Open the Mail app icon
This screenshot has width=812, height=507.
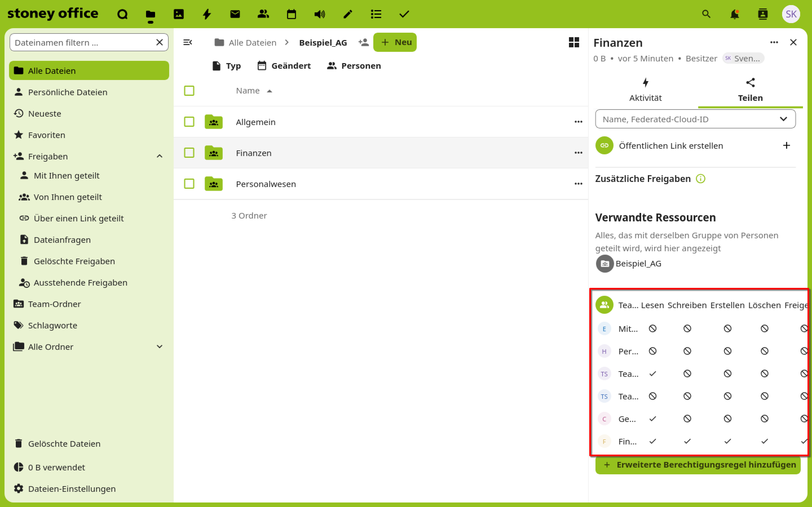tap(235, 14)
